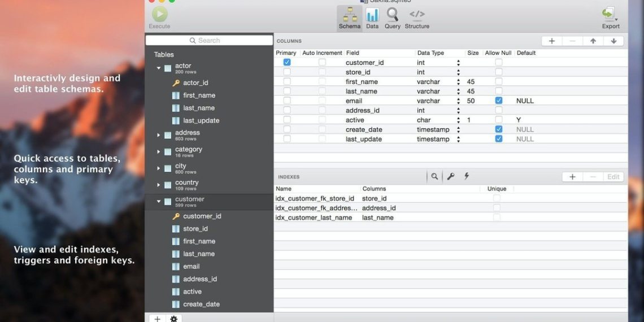
Task: Open data type dropdown for first_name
Action: [x=458, y=82]
